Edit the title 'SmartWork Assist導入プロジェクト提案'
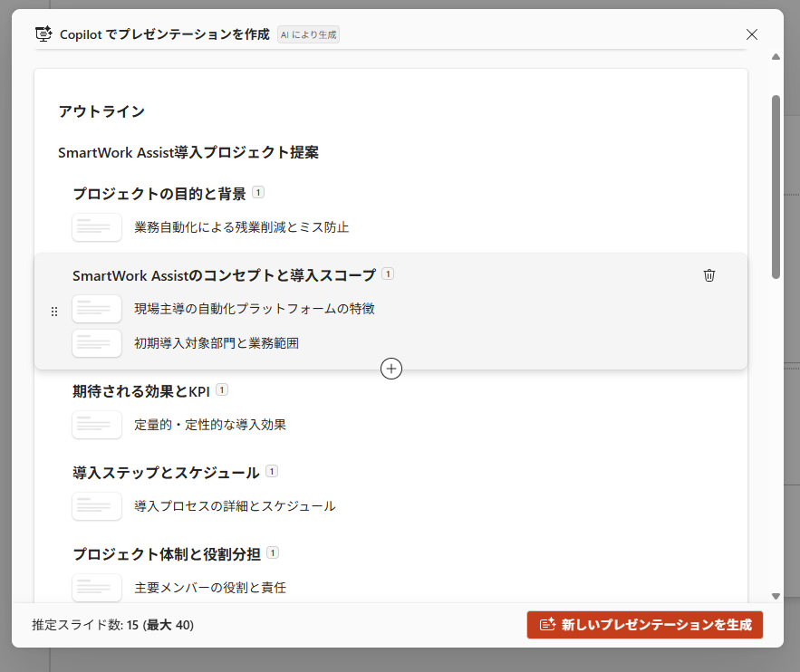The image size is (800, 672). tap(188, 152)
